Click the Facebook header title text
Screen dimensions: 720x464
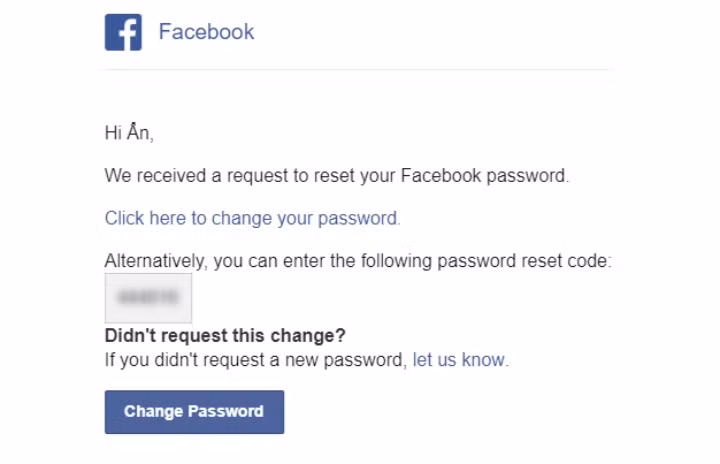[x=206, y=32]
